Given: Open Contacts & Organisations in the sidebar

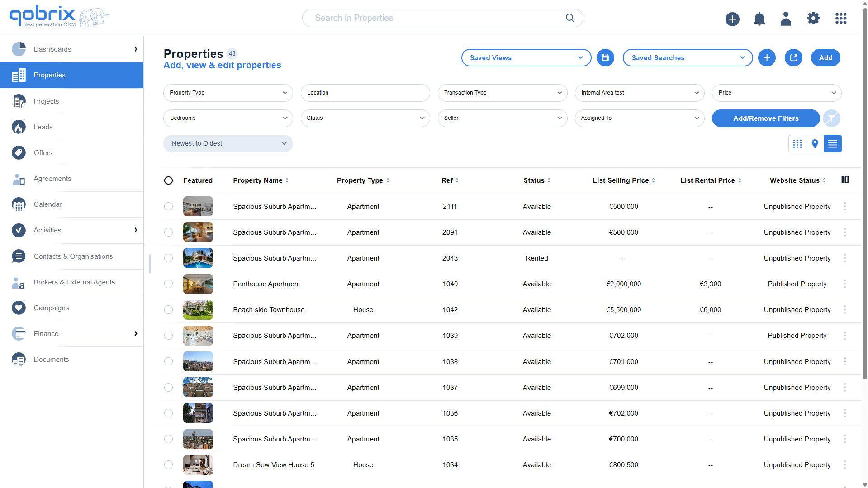Looking at the screenshot, I should point(72,256).
